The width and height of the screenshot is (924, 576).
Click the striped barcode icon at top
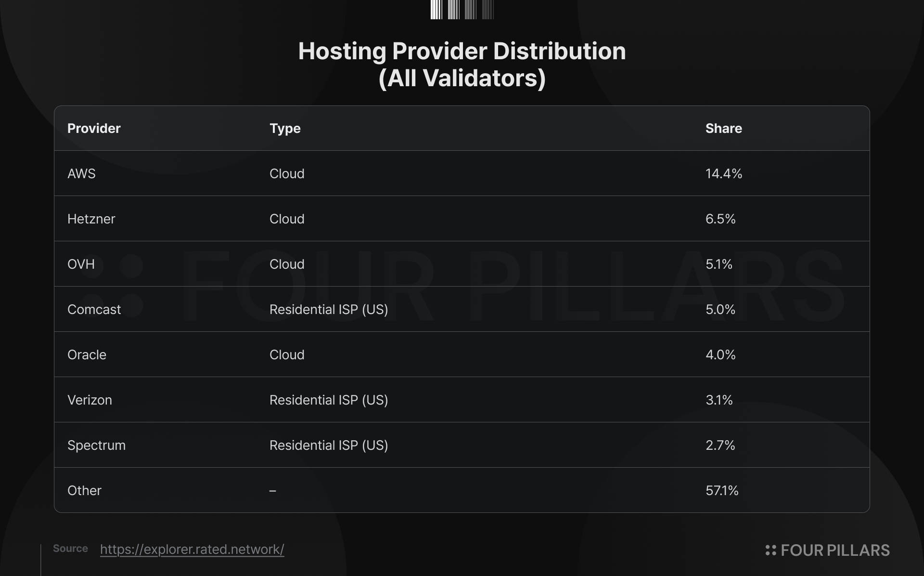pos(462,10)
